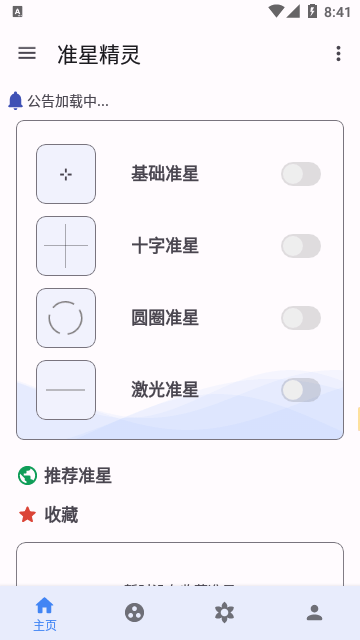The image size is (360, 640).
Task: Open the gear settings tab in bottom bar
Action: 224,613
